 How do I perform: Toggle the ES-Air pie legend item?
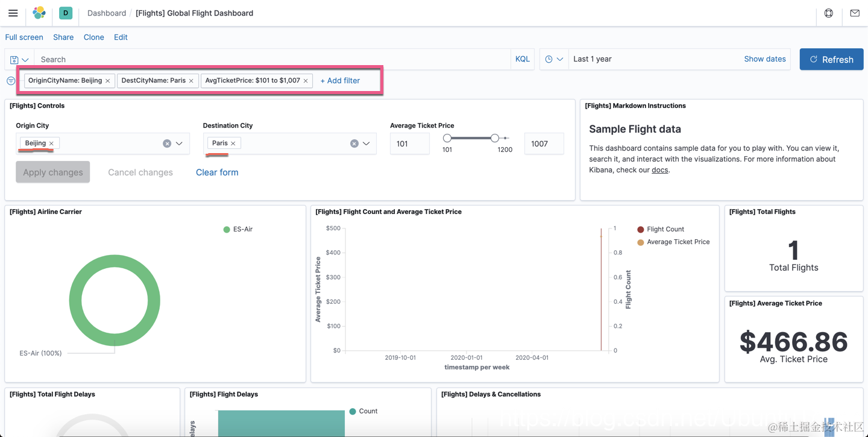point(238,229)
